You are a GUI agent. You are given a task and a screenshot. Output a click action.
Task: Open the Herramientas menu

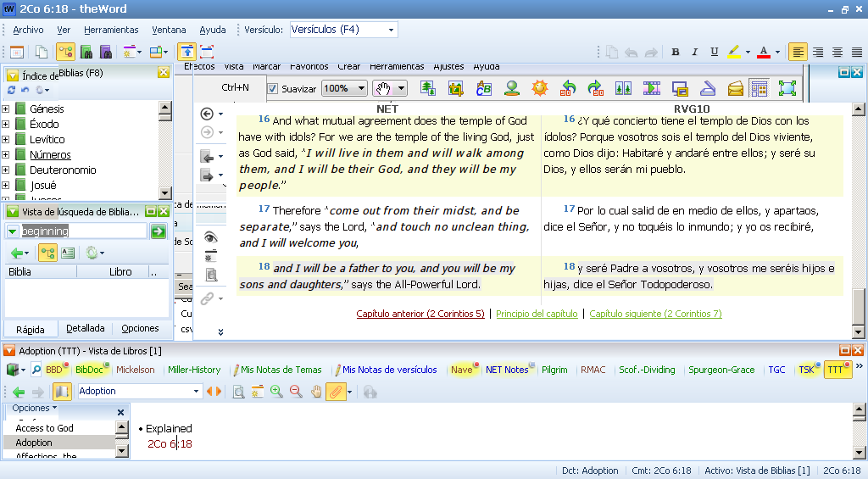[x=111, y=30]
